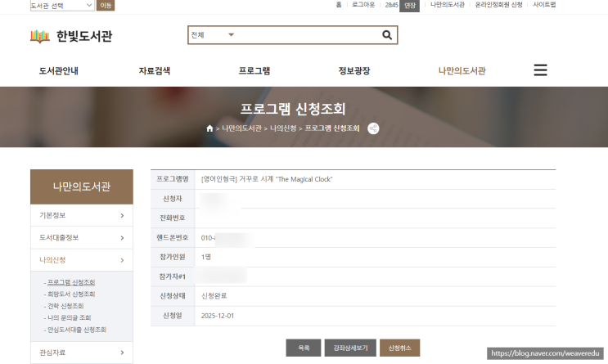
Task: Click the 2025-12-01 date value
Action: [x=218, y=316]
